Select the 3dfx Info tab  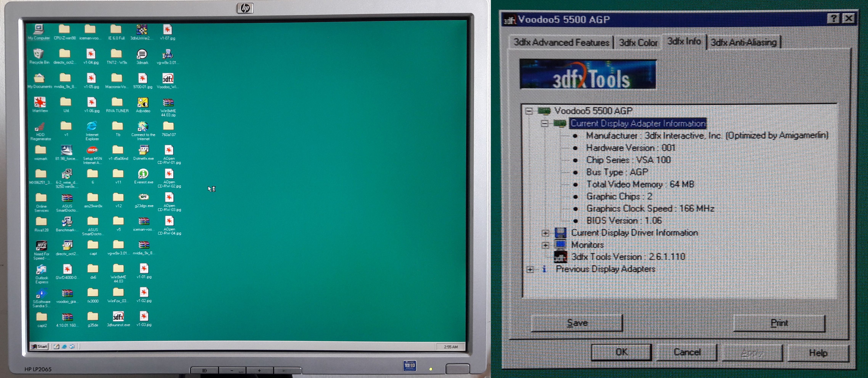684,41
